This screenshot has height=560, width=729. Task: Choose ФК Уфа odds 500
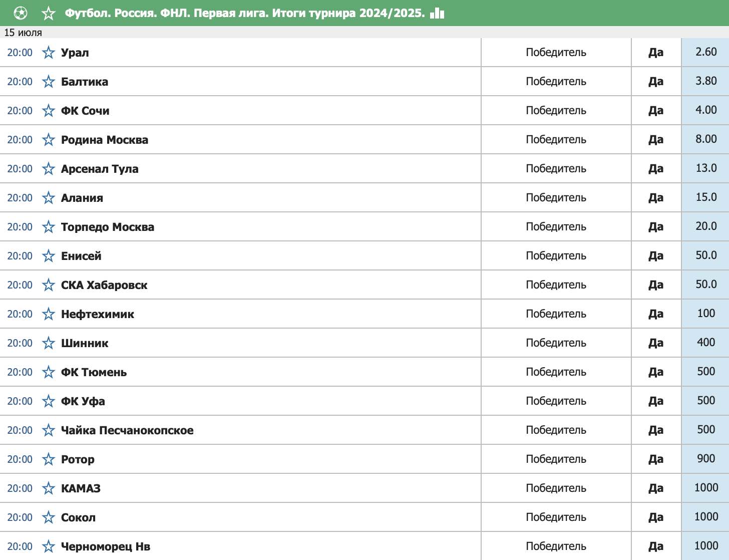pos(705,401)
